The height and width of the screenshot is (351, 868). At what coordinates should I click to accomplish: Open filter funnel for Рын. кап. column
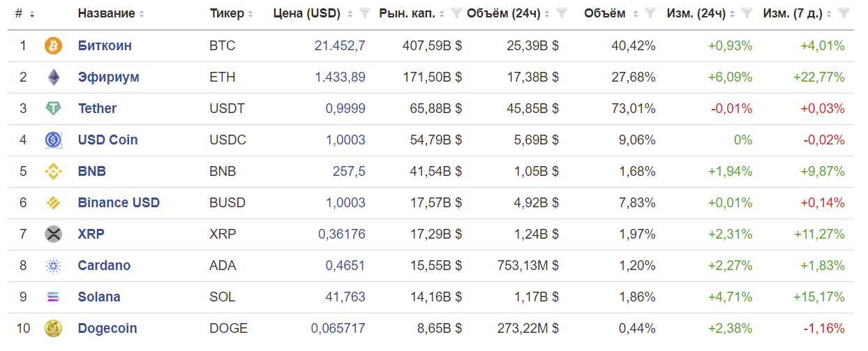[x=456, y=13]
